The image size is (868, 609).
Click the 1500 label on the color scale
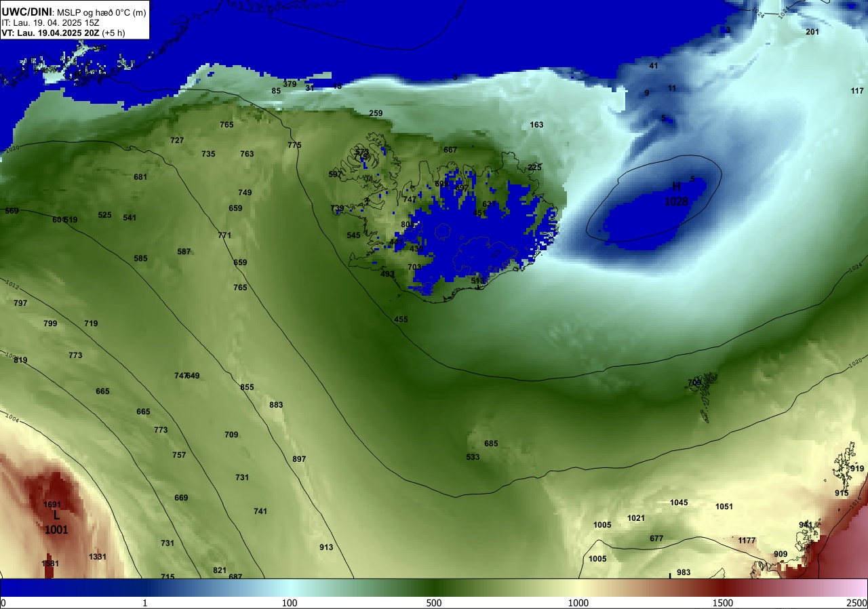[723, 603]
